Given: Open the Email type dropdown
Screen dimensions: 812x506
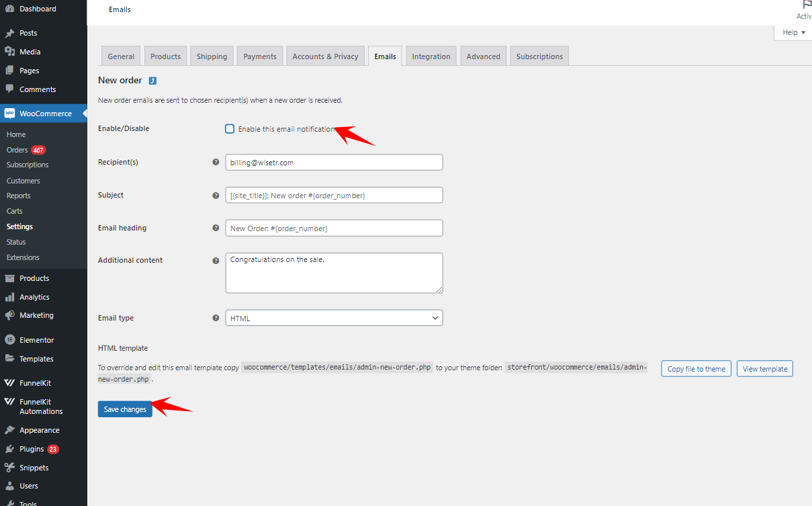Looking at the screenshot, I should [x=334, y=317].
